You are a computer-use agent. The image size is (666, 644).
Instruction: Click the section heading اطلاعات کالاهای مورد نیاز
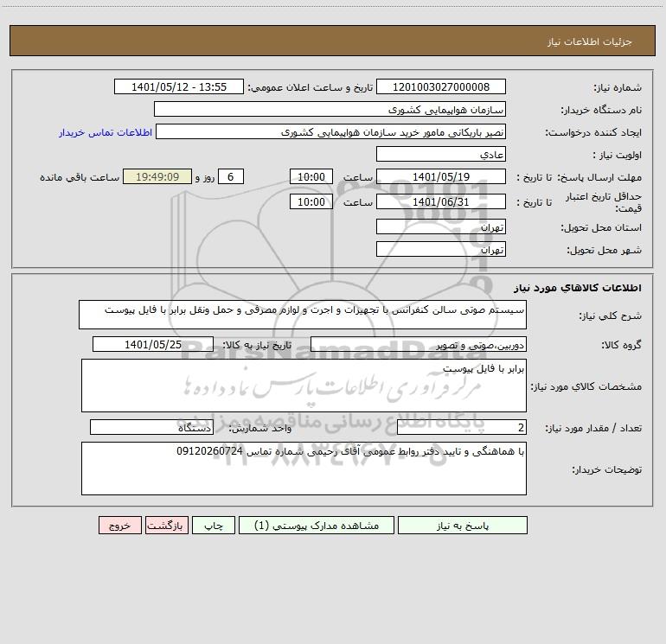coord(578,288)
